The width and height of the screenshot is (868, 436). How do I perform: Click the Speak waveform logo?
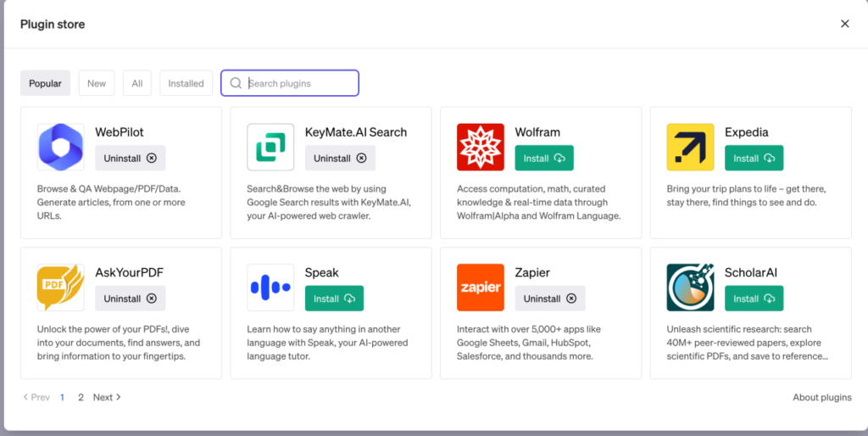pyautogui.click(x=270, y=288)
